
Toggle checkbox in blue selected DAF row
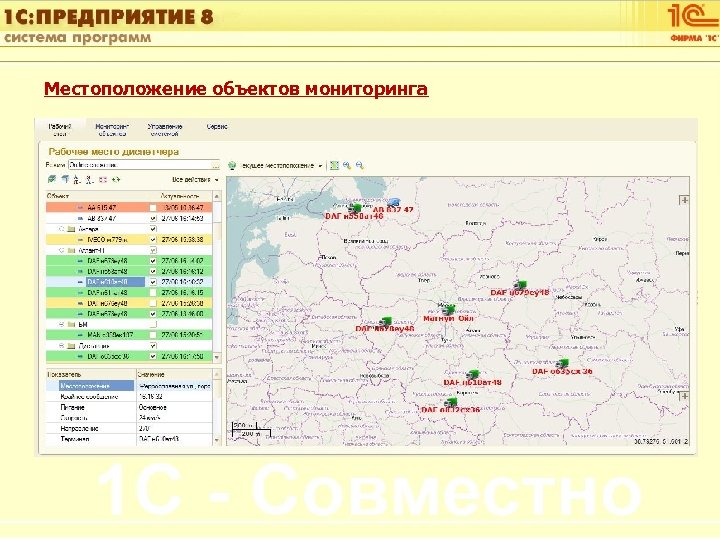(x=153, y=281)
